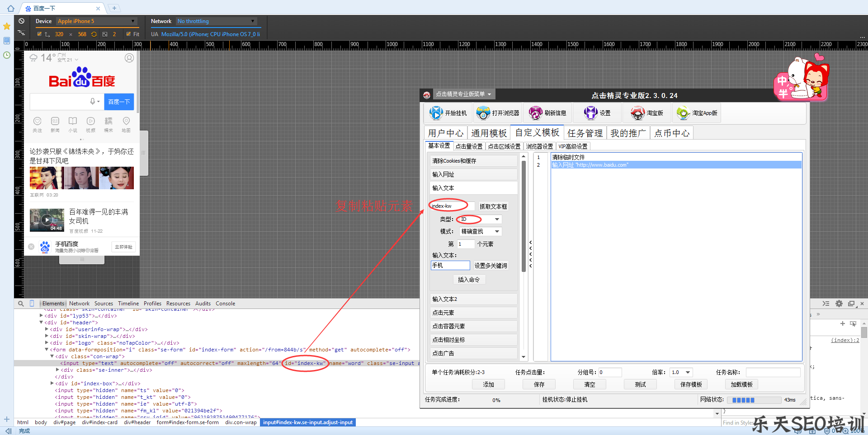868x435 pixels.
Task: Click the 网络状态 progress bar
Action: 754,400
